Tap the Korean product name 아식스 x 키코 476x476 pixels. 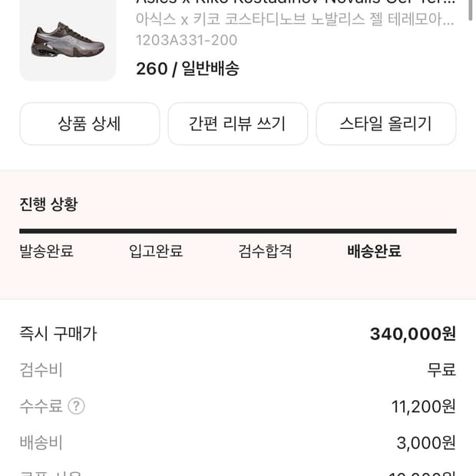coord(295,18)
